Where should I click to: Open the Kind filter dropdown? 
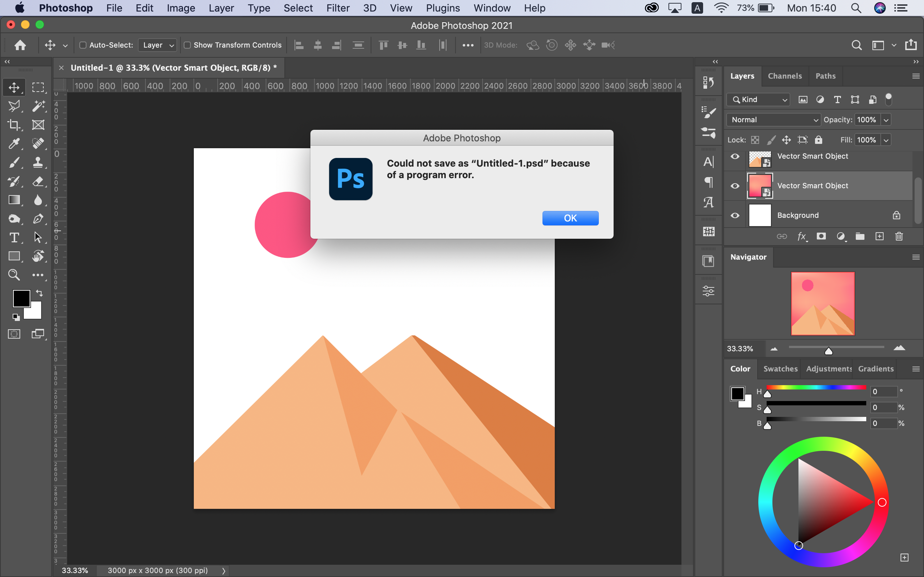point(758,99)
